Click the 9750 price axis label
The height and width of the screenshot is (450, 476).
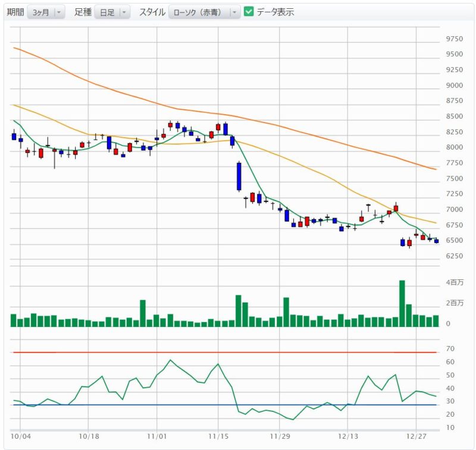455,39
